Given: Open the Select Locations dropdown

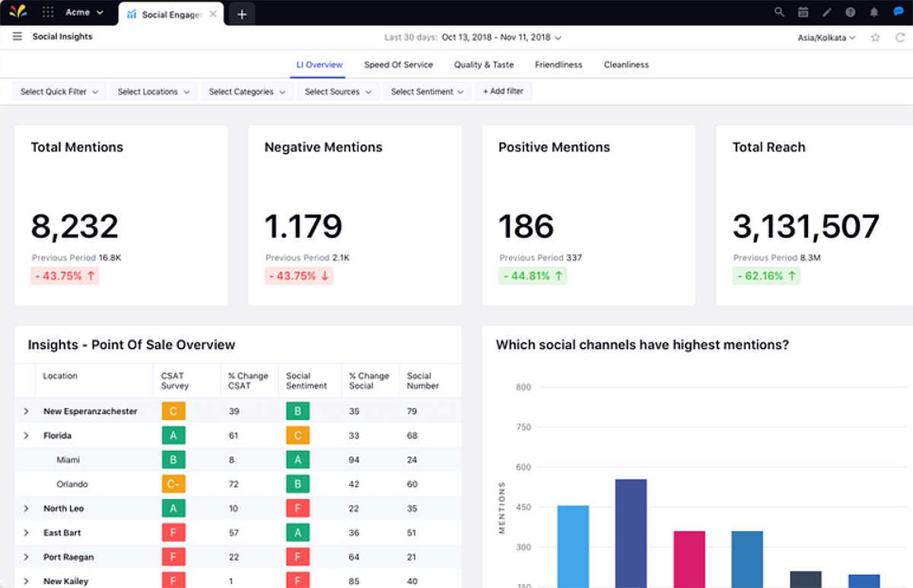Looking at the screenshot, I should click(x=152, y=91).
